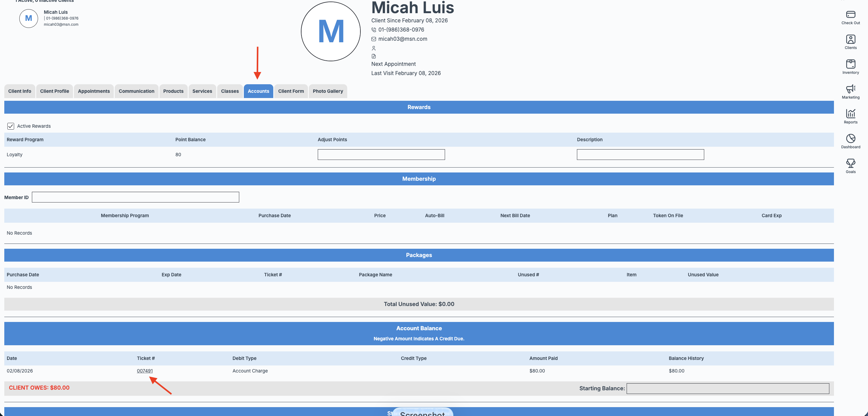The image size is (868, 416).
Task: Open the Appointments tab
Action: pyautogui.click(x=94, y=91)
